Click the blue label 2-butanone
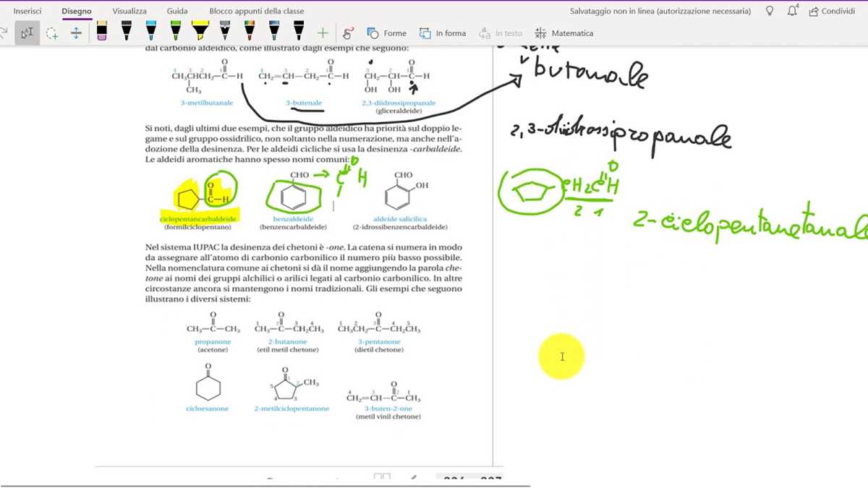The height and width of the screenshot is (488, 868). pos(287,341)
